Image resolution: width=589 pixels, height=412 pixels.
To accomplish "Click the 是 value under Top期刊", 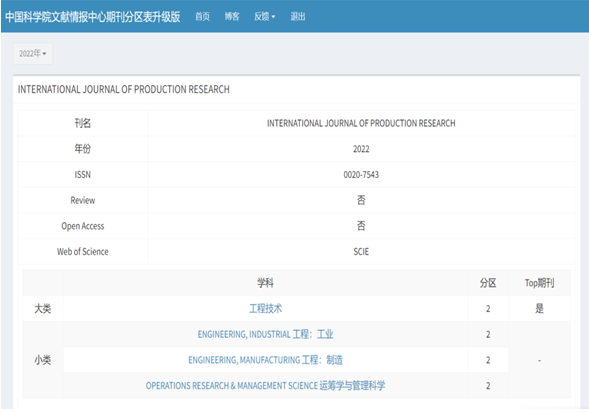I will tap(539, 309).
